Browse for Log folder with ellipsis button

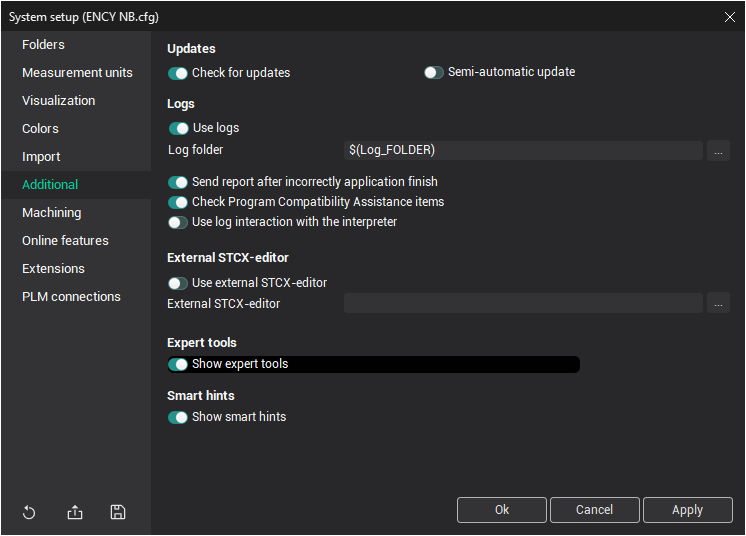[718, 150]
